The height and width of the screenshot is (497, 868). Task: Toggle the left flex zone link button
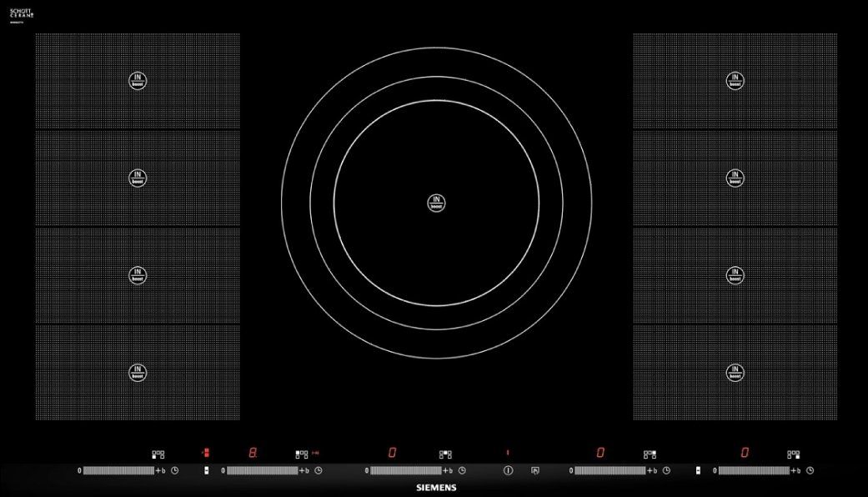pos(207,471)
